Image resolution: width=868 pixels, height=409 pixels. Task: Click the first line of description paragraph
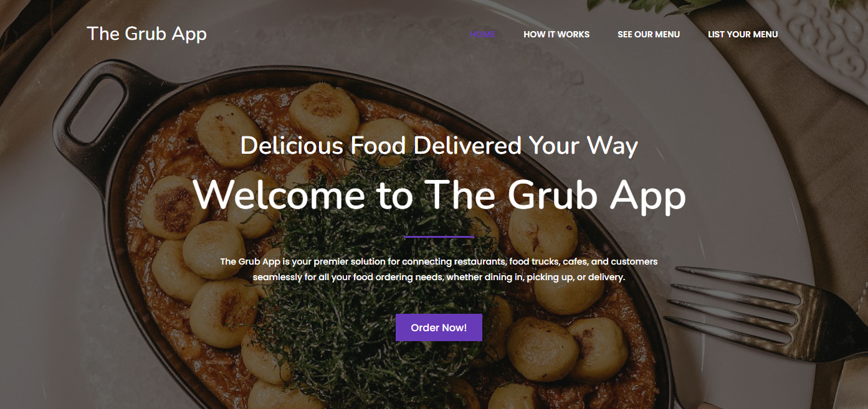click(x=439, y=261)
